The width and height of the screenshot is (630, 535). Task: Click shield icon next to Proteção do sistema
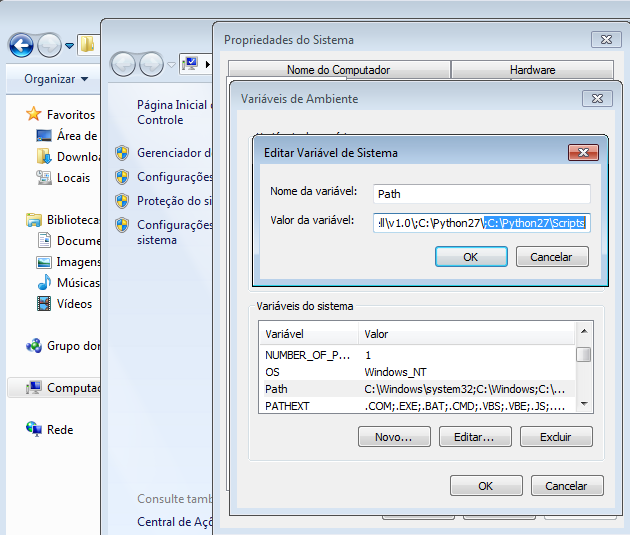pyautogui.click(x=122, y=201)
